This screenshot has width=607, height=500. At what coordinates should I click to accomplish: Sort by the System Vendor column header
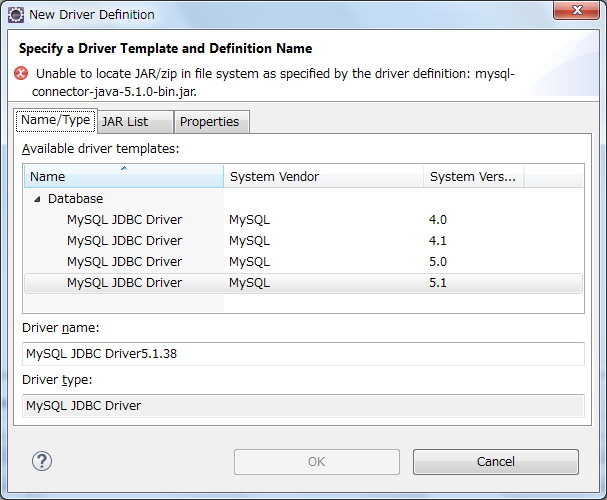323,176
